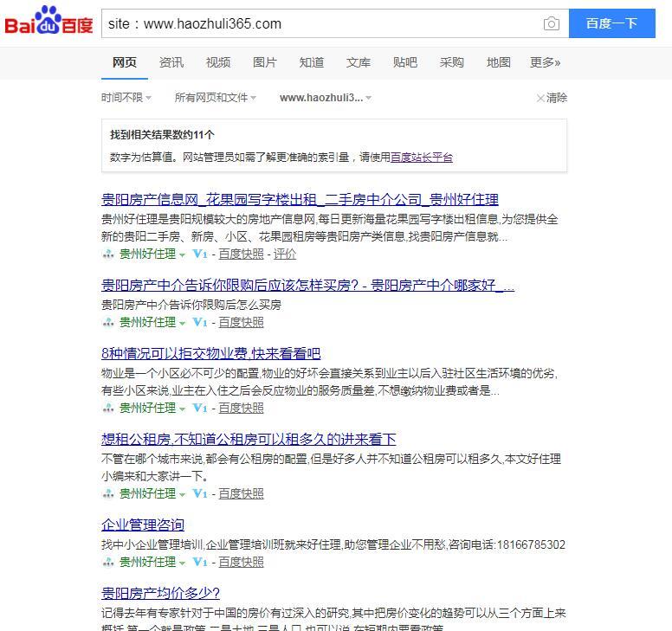Image resolution: width=672 pixels, height=631 pixels.
Task: Open the 采购 tab
Action: point(452,62)
